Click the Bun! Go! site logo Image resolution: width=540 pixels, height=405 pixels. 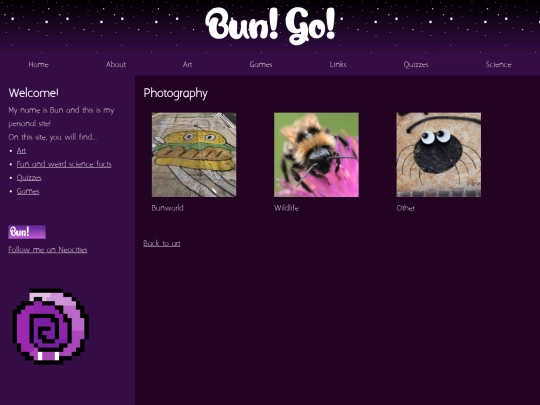270,25
